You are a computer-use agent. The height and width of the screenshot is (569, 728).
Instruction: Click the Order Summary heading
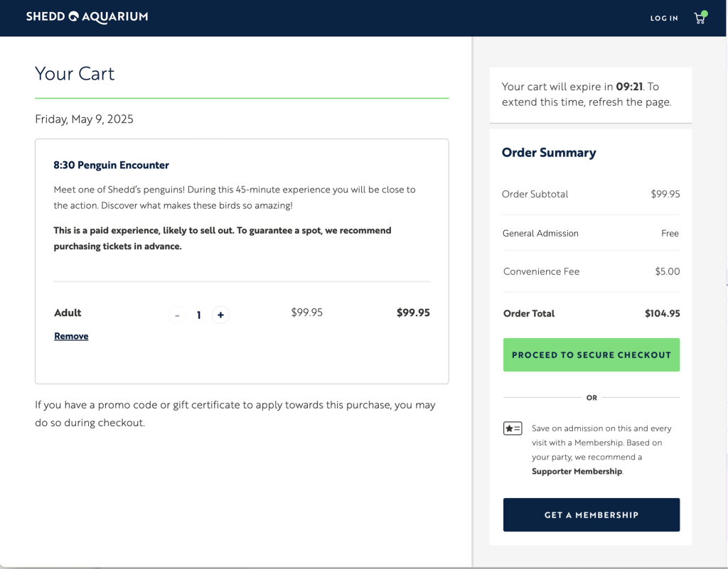point(549,153)
